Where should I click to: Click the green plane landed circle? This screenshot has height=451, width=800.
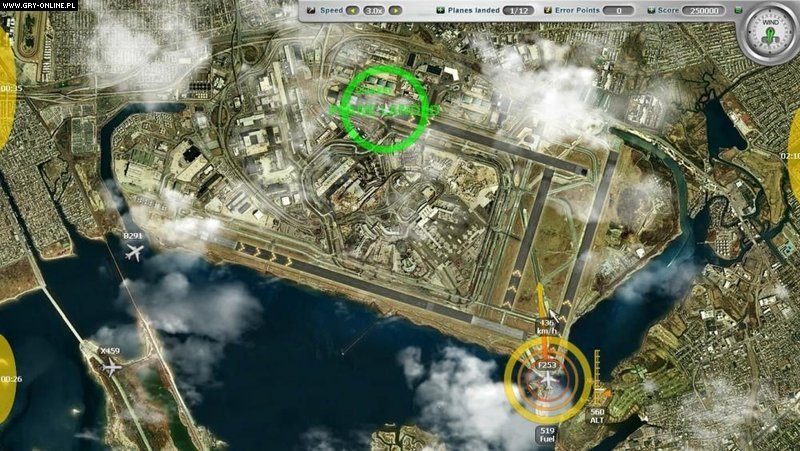point(384,109)
